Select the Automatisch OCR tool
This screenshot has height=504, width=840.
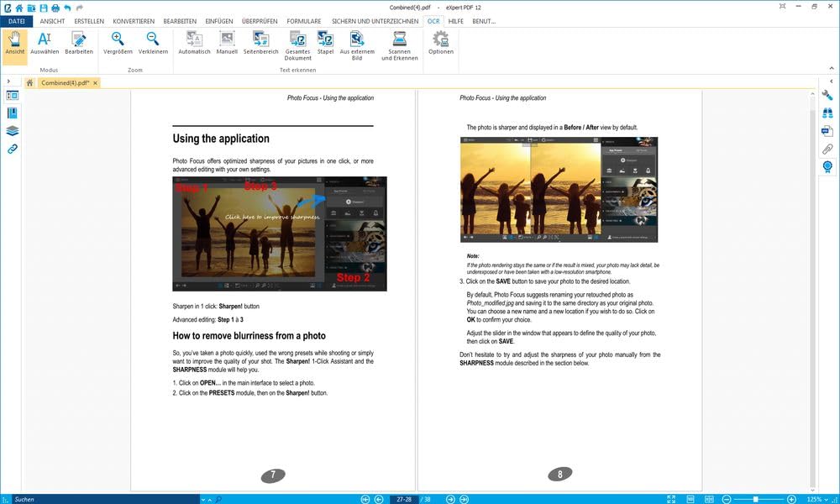point(194,42)
